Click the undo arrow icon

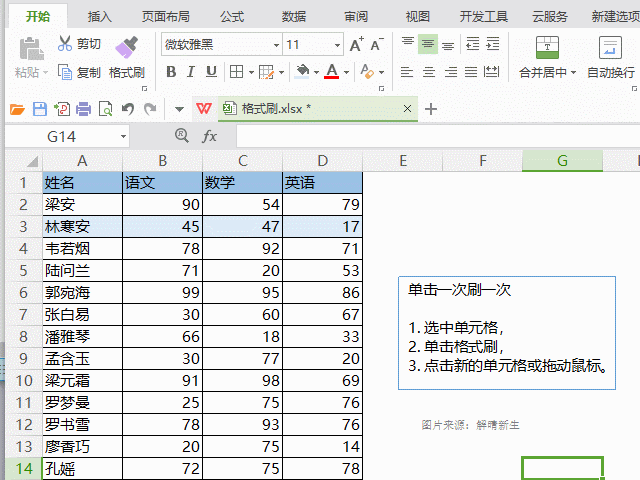click(x=127, y=109)
